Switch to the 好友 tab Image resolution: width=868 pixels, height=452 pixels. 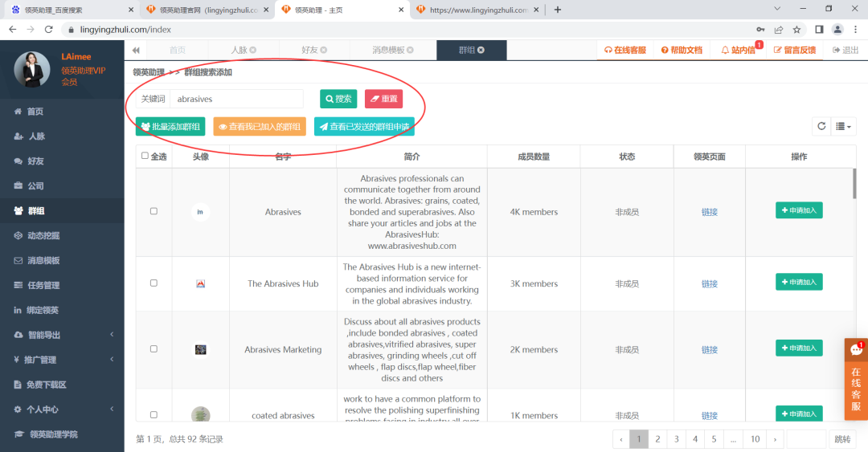point(309,50)
